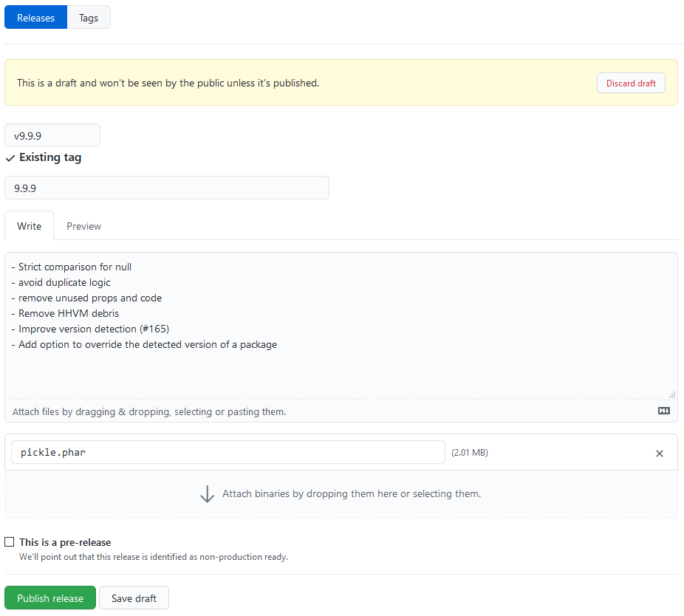The height and width of the screenshot is (616, 684).
Task: Switch to the Preview tab
Action: tap(83, 226)
